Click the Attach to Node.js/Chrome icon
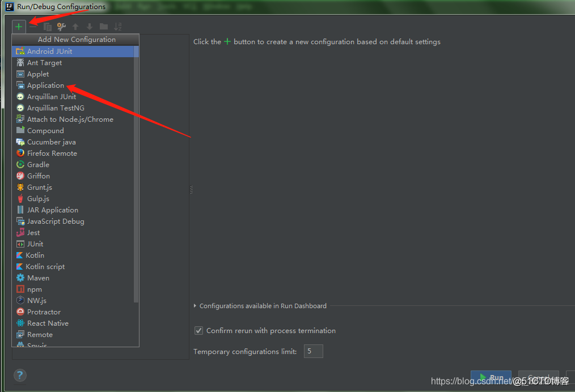Viewport: 575px width, 392px height. (x=20, y=119)
